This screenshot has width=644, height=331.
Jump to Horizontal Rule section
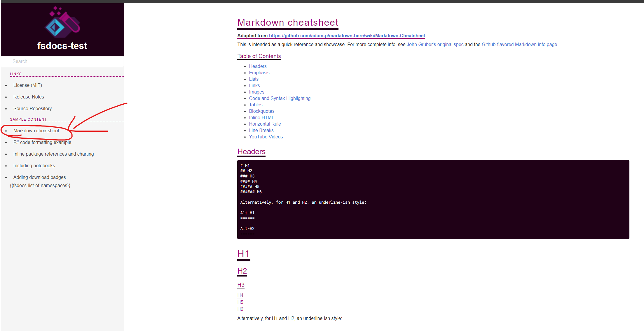tap(265, 124)
